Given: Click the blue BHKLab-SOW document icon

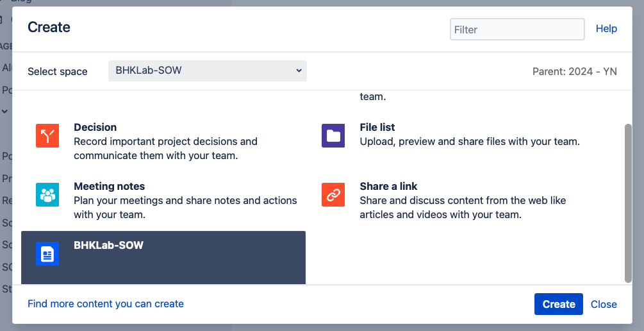Looking at the screenshot, I should click(47, 254).
